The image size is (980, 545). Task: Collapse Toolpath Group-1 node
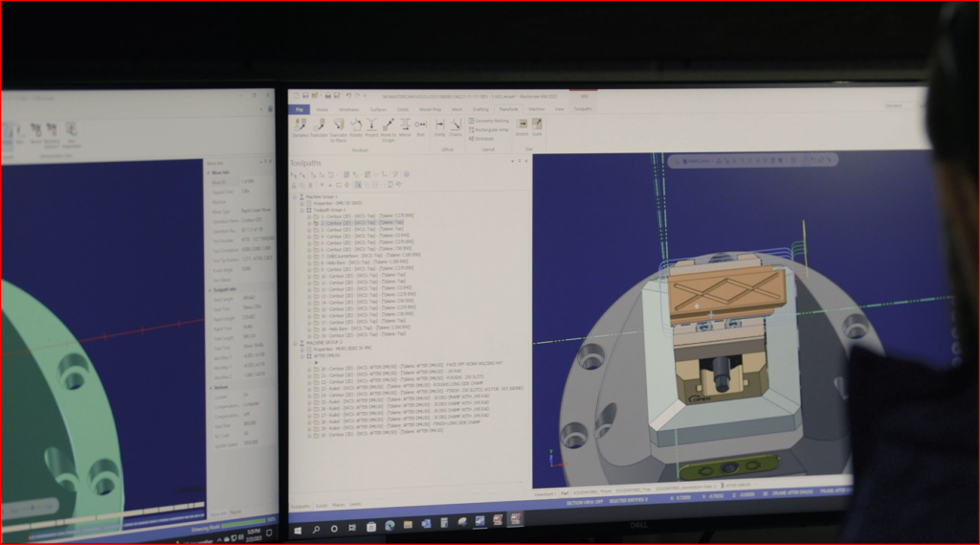click(301, 210)
